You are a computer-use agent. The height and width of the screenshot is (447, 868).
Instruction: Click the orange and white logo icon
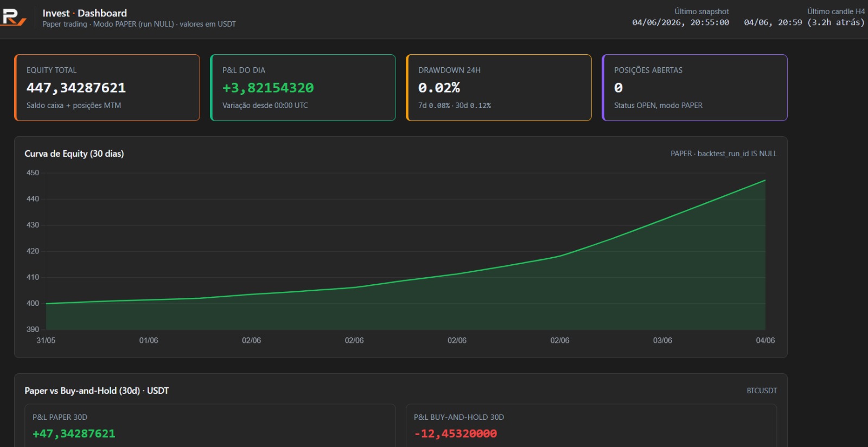14,17
